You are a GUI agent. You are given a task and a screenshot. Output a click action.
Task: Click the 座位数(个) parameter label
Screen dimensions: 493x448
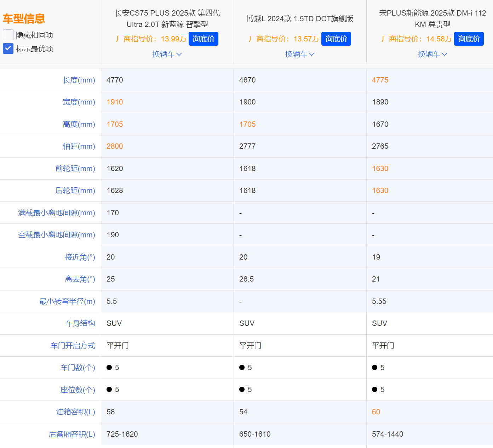(x=78, y=390)
